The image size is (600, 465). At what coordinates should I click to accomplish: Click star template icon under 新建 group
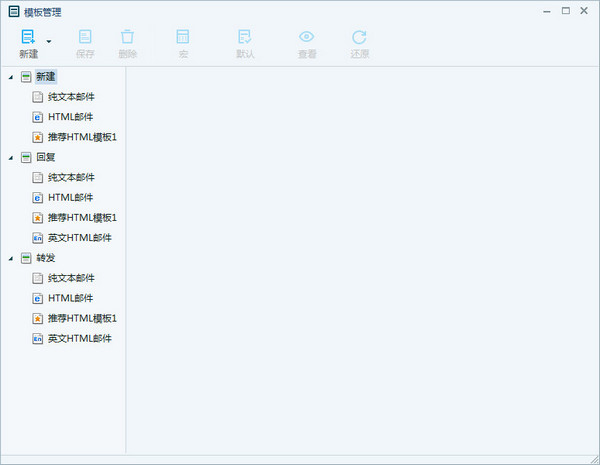(38, 137)
